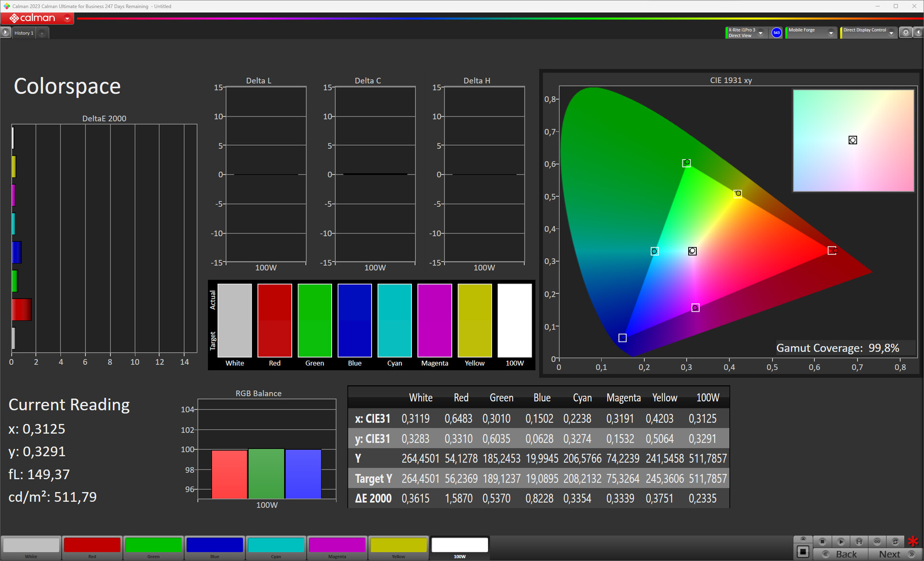The width and height of the screenshot is (924, 561).
Task: Click the red asterisk icon
Action: [913, 541]
